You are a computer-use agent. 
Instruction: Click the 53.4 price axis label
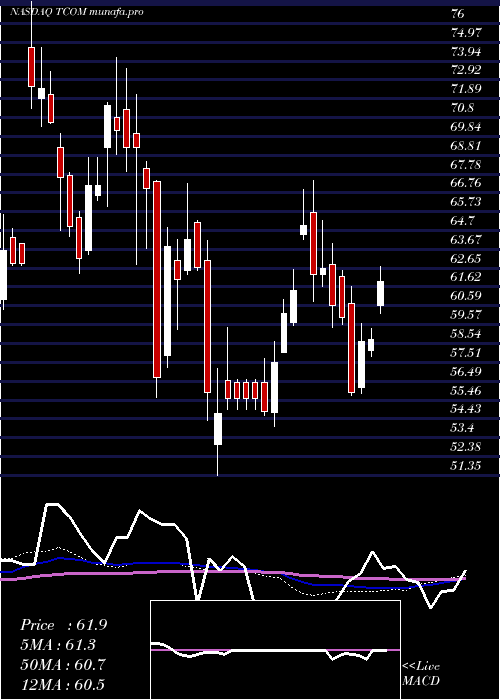coord(462,429)
